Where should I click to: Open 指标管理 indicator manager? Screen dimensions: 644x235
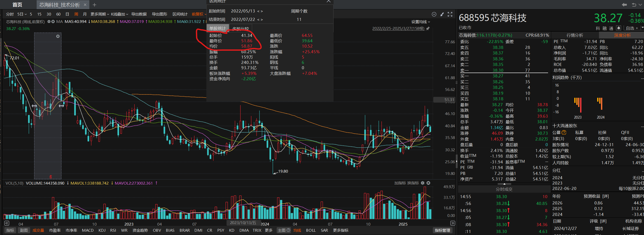pos(442,230)
